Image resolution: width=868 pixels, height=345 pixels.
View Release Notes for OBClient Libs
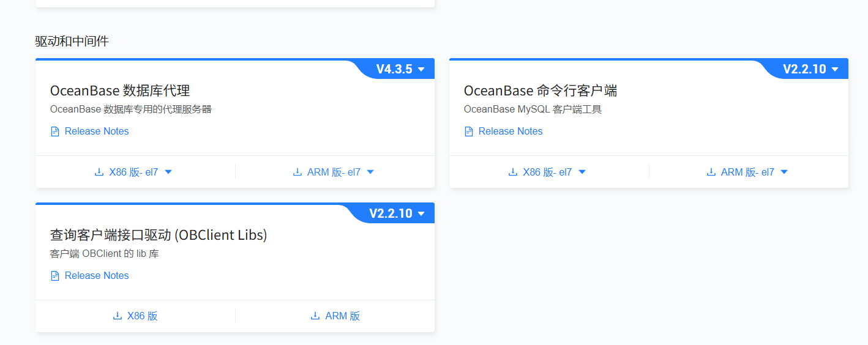click(x=97, y=276)
